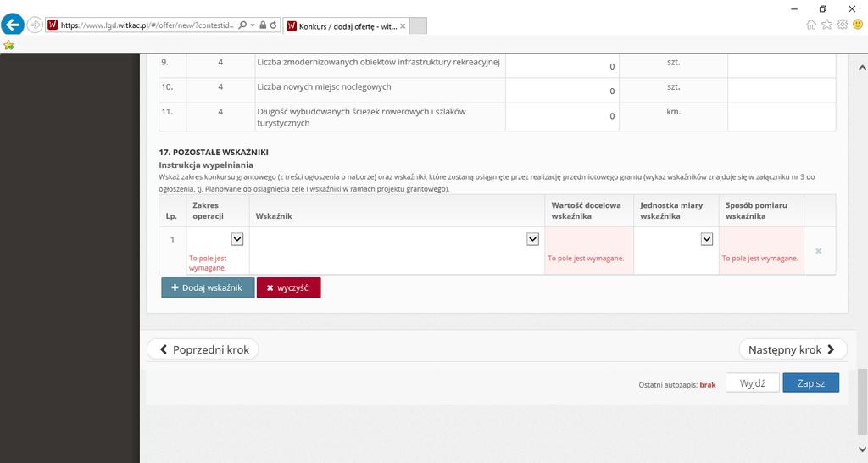Screen dimensions: 868x463
Task: Open favorites with the star icon
Action: coord(826,25)
